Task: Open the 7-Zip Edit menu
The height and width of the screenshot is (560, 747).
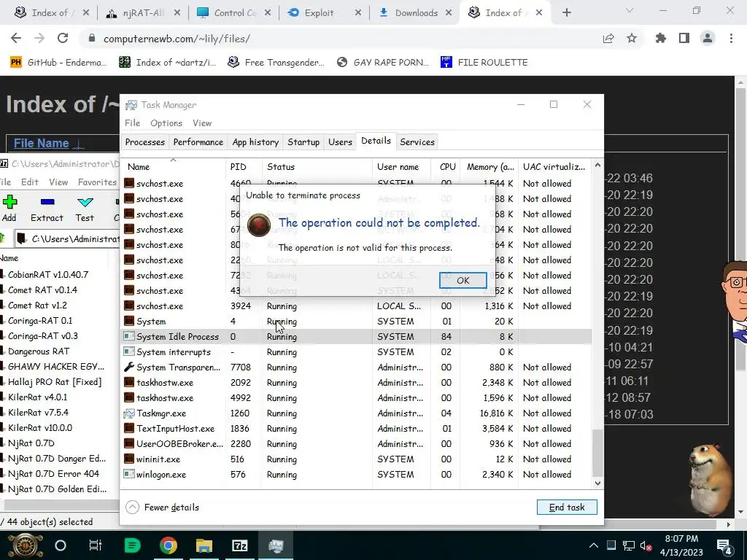Action: click(x=29, y=182)
